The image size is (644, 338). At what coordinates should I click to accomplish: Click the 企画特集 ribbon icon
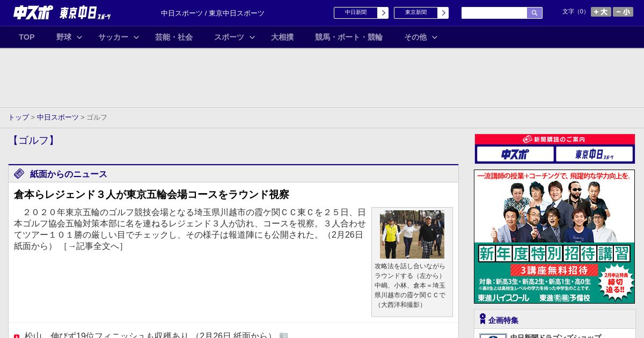482,319
